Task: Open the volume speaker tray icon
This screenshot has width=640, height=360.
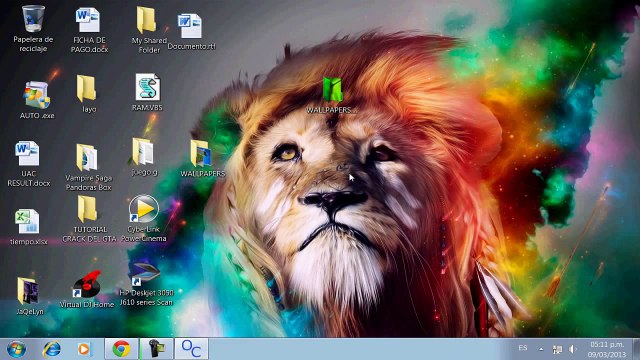Action: [x=573, y=349]
